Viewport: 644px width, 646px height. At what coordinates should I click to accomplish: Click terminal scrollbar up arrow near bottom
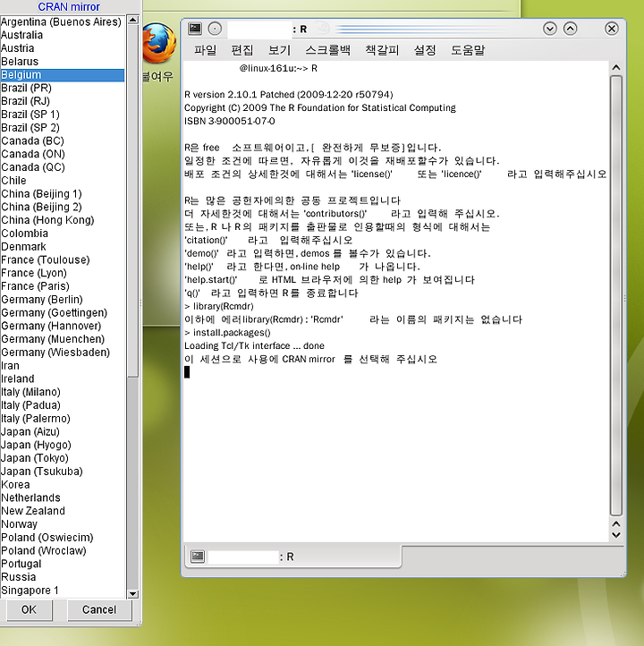[616, 523]
